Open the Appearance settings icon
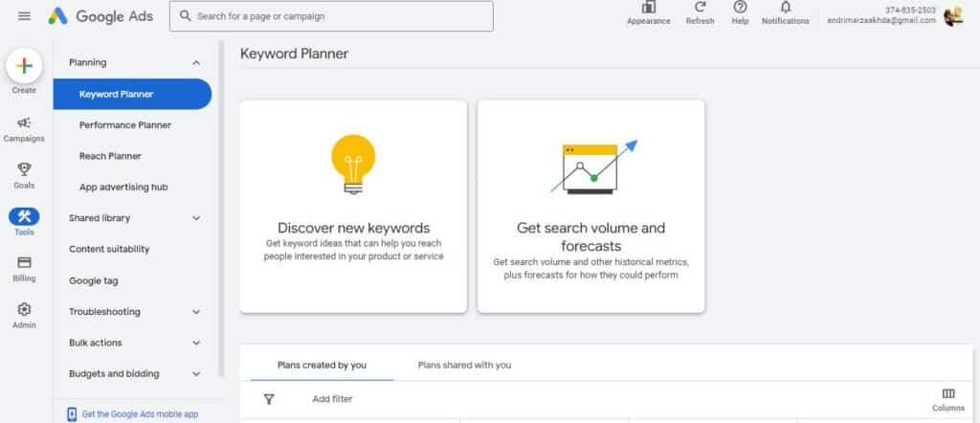 click(x=648, y=8)
